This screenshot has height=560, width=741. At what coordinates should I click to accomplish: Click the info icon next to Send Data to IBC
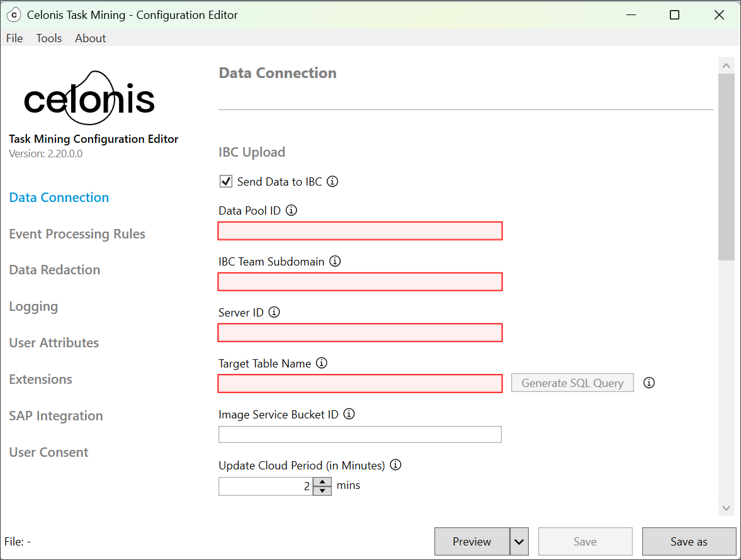pyautogui.click(x=332, y=181)
